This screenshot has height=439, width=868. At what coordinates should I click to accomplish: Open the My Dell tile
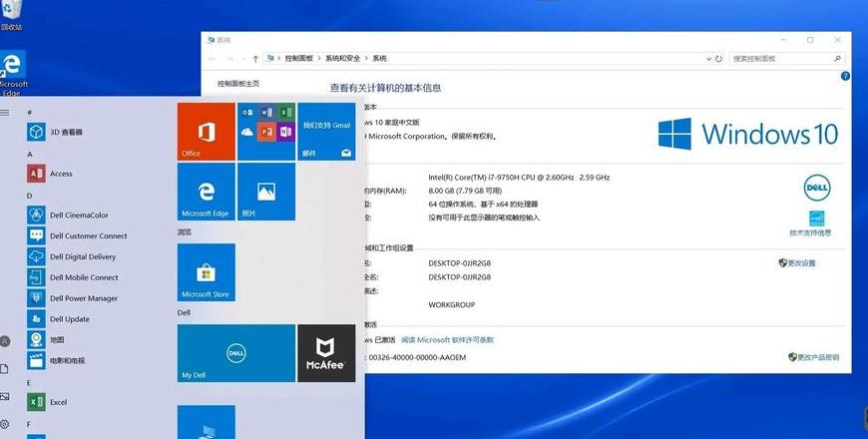point(236,353)
